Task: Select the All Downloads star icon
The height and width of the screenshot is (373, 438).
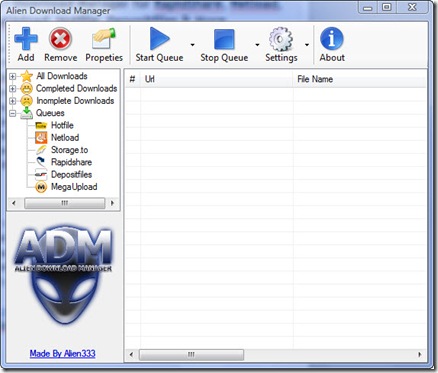Action: [26, 76]
